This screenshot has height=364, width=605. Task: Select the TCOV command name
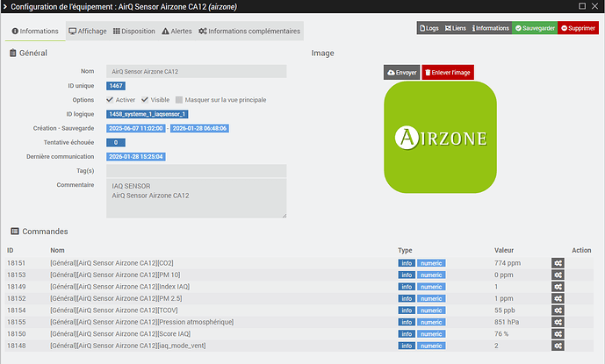click(x=114, y=310)
